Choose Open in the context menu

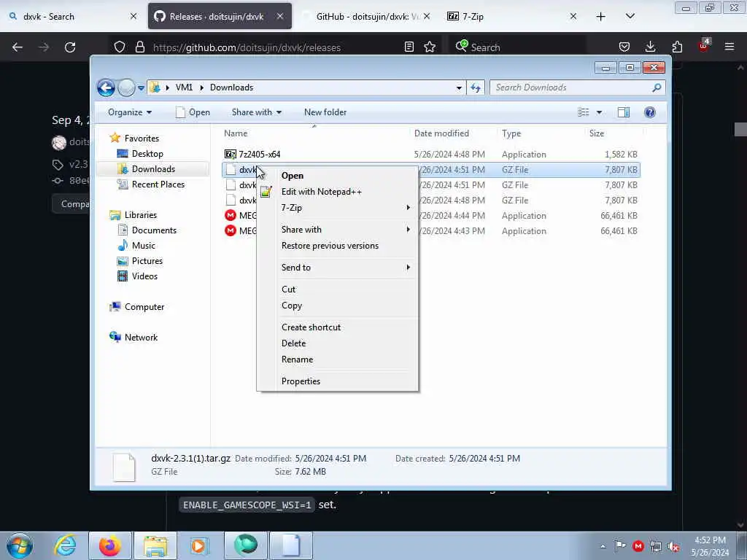[x=337, y=176]
